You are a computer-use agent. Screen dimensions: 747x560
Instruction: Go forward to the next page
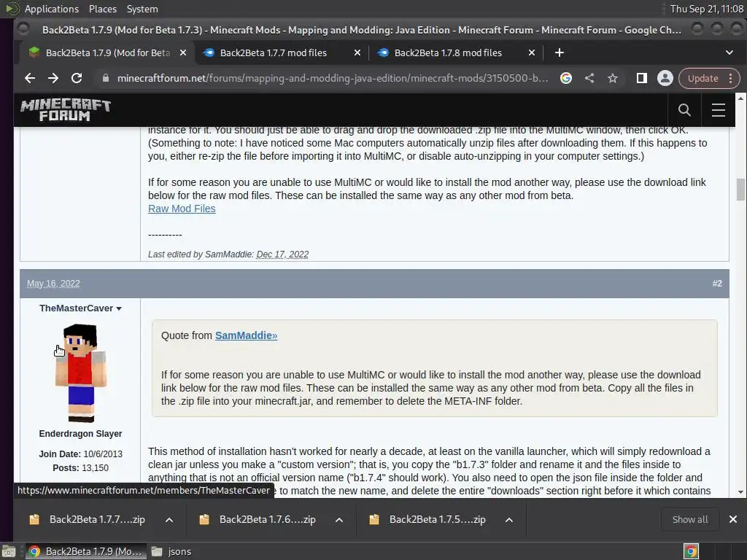[53, 78]
